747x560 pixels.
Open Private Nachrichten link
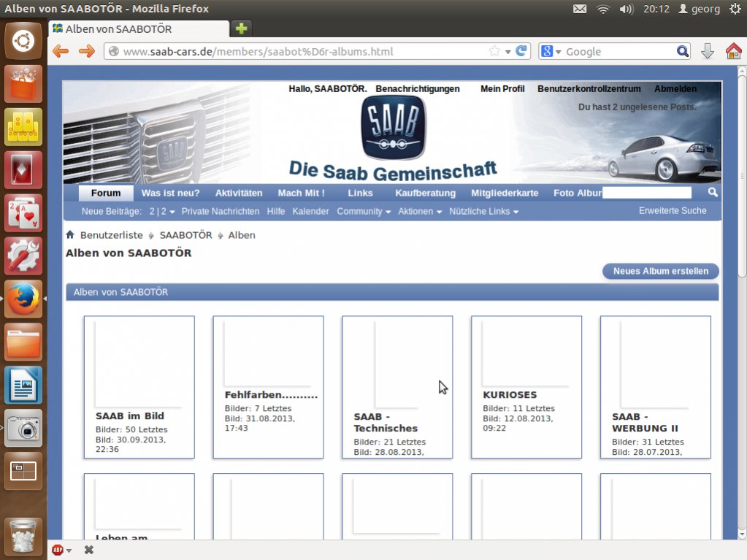coord(221,212)
